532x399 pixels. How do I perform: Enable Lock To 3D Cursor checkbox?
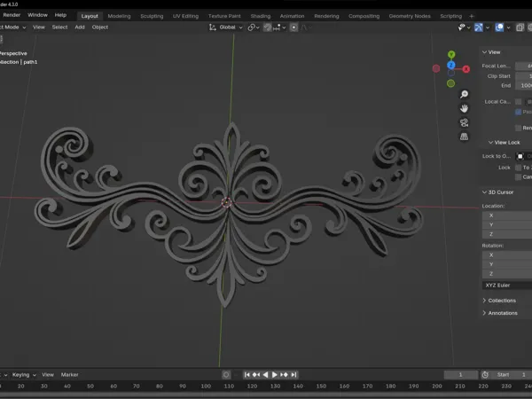coord(518,168)
